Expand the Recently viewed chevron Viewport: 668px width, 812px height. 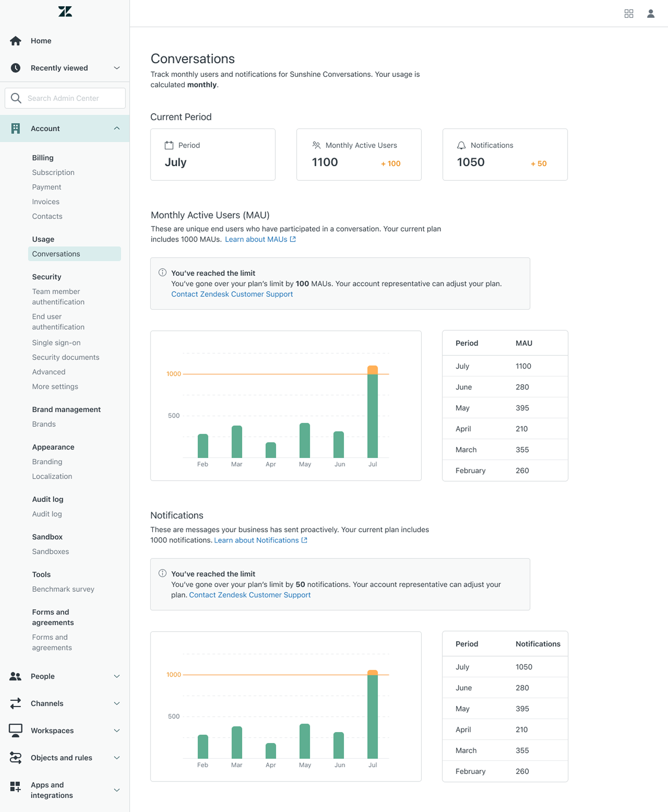click(x=117, y=68)
